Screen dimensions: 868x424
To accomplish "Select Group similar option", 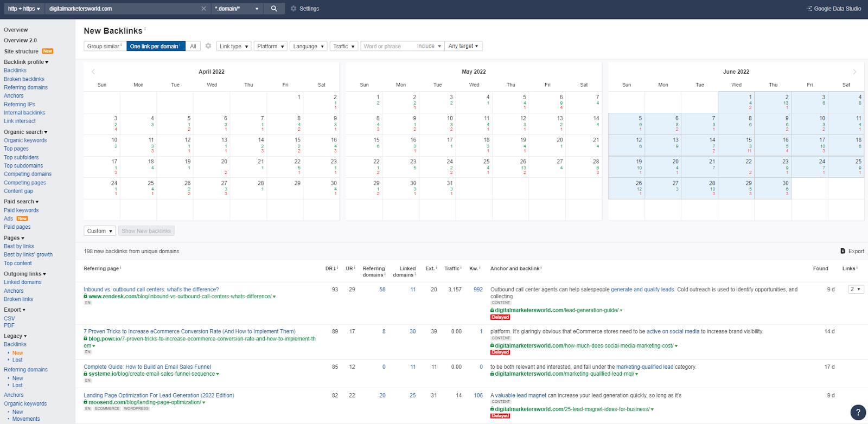I will pos(105,46).
